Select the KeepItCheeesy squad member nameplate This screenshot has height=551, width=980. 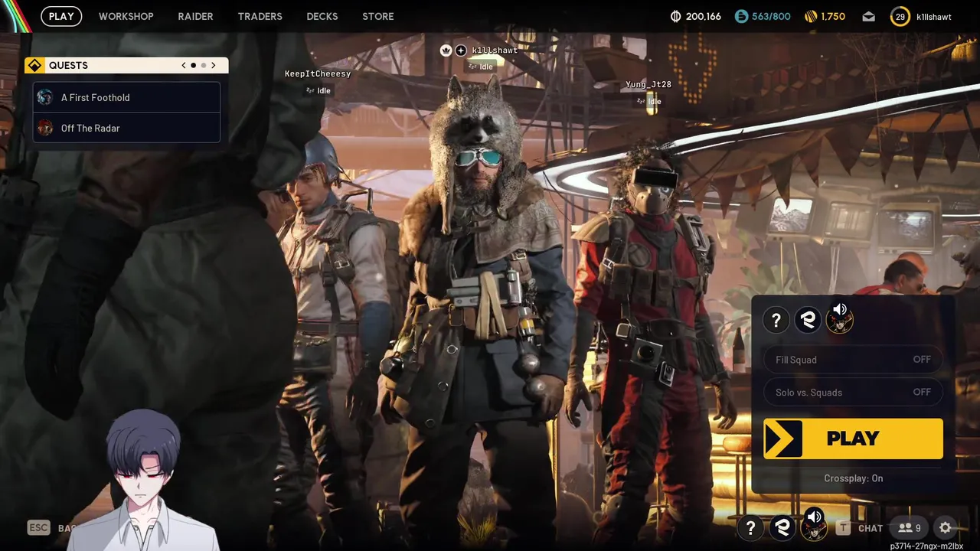tap(318, 73)
